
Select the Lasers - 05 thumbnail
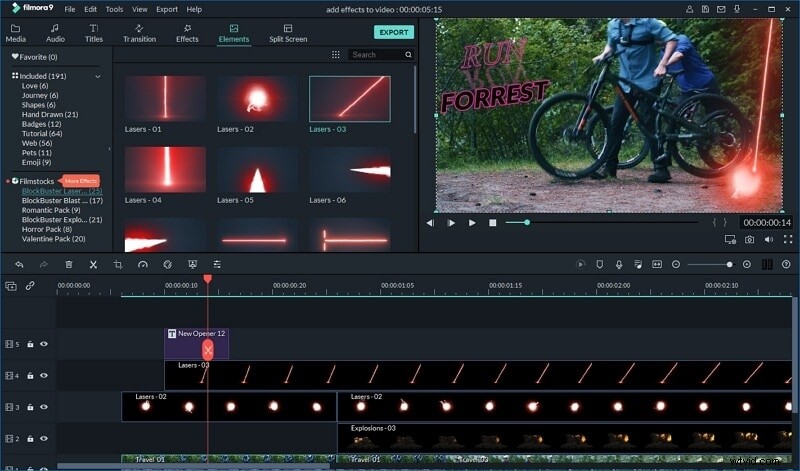coord(257,169)
